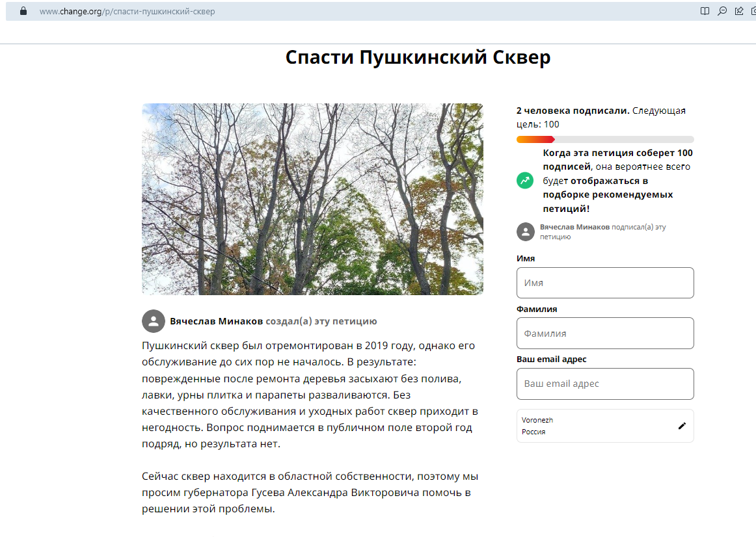Click Вячеслав Минаков avatar beside signature notice

pos(526,231)
